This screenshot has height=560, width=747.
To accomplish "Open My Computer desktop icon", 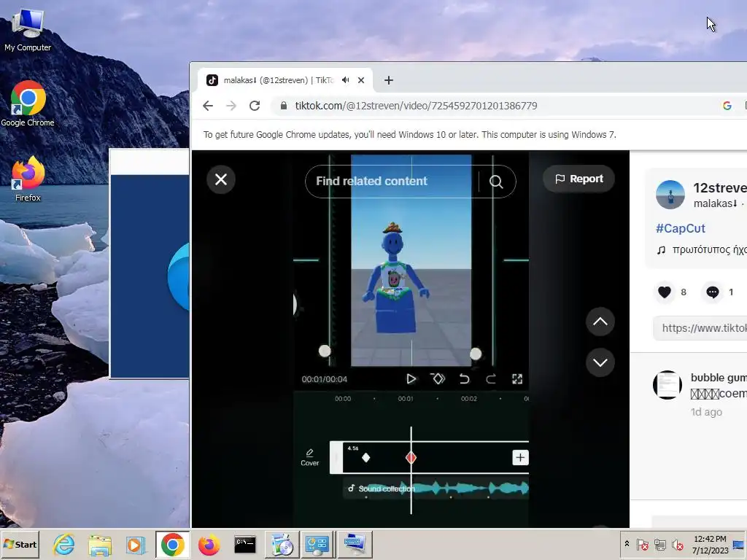I will 28,29.
